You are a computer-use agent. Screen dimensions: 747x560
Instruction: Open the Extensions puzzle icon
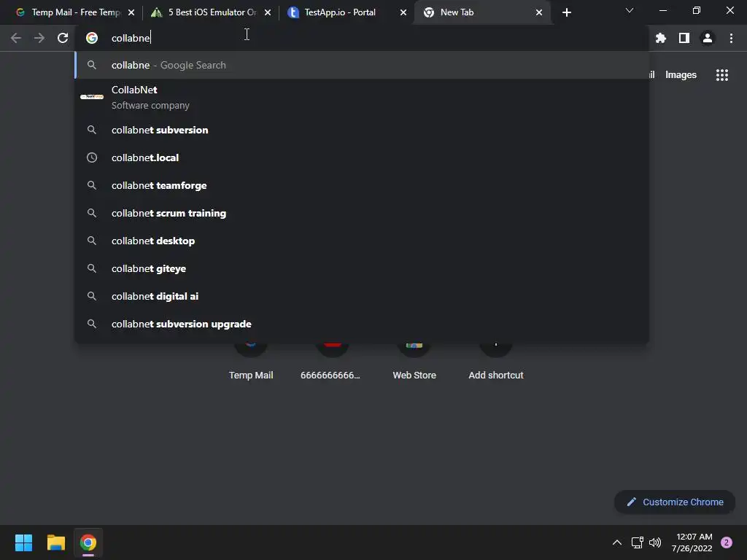660,38
